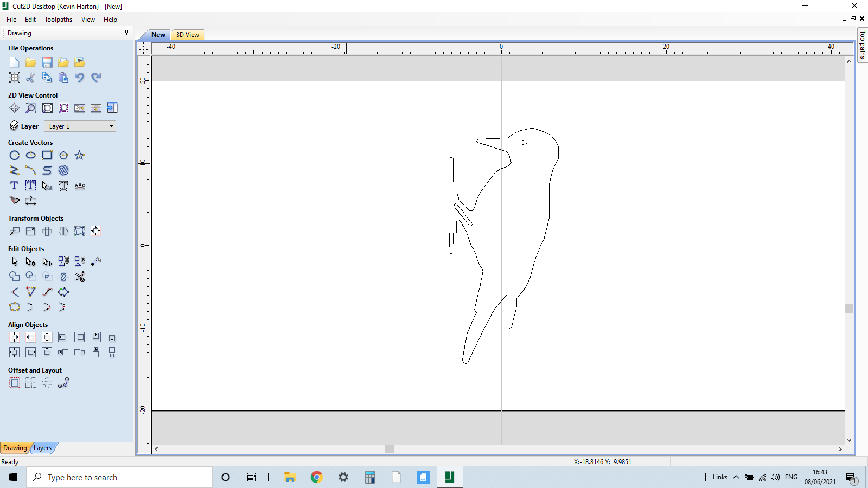
Task: Activate the Zoom to Box tool
Action: (x=31, y=108)
